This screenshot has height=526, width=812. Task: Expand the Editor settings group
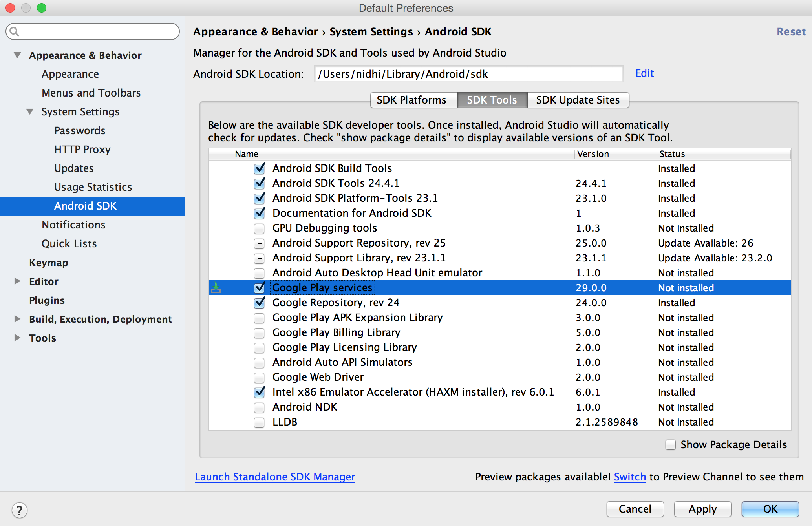(17, 281)
